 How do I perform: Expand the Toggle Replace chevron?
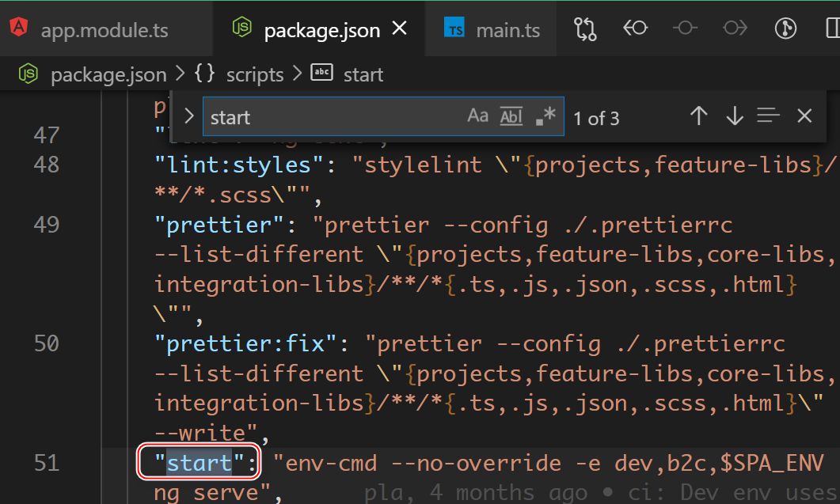point(188,117)
